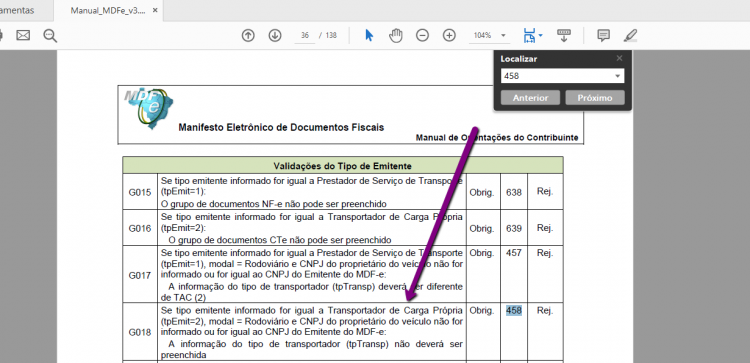Image resolution: width=750 pixels, height=363 pixels.
Task: Click Rej. in the G016 row
Action: tap(545, 228)
